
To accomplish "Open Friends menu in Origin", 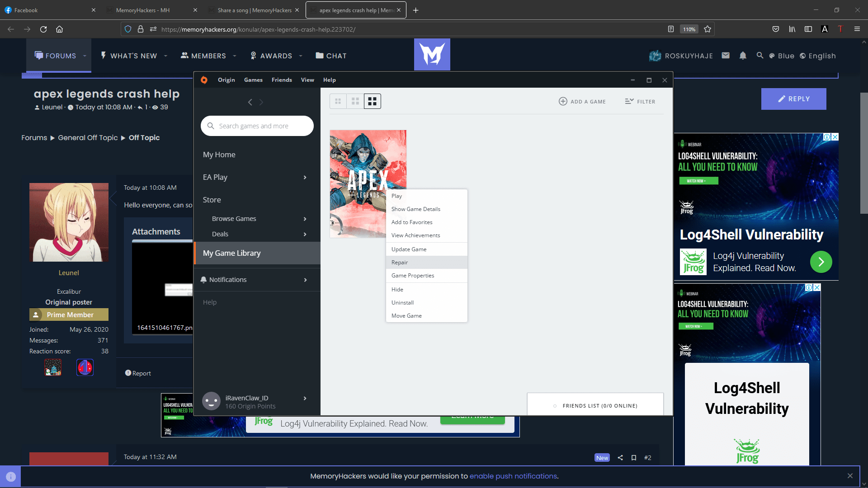I will point(282,80).
